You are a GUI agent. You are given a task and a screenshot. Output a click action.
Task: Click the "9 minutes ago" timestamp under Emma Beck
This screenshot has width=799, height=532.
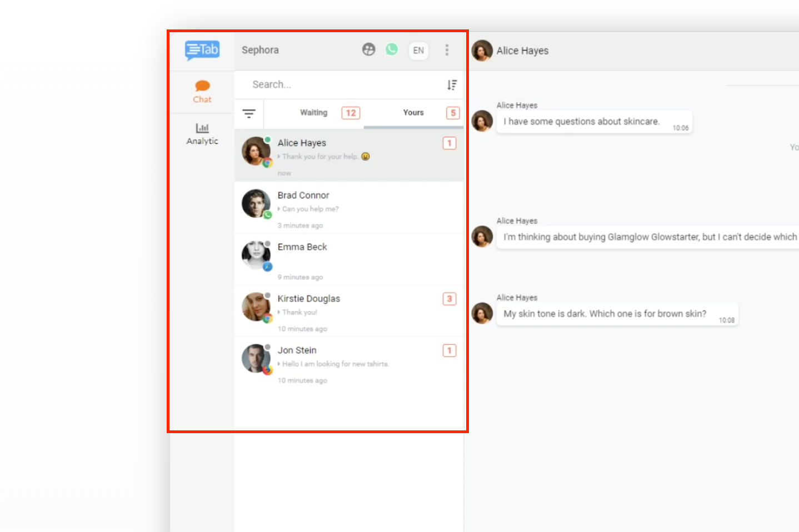coord(300,277)
